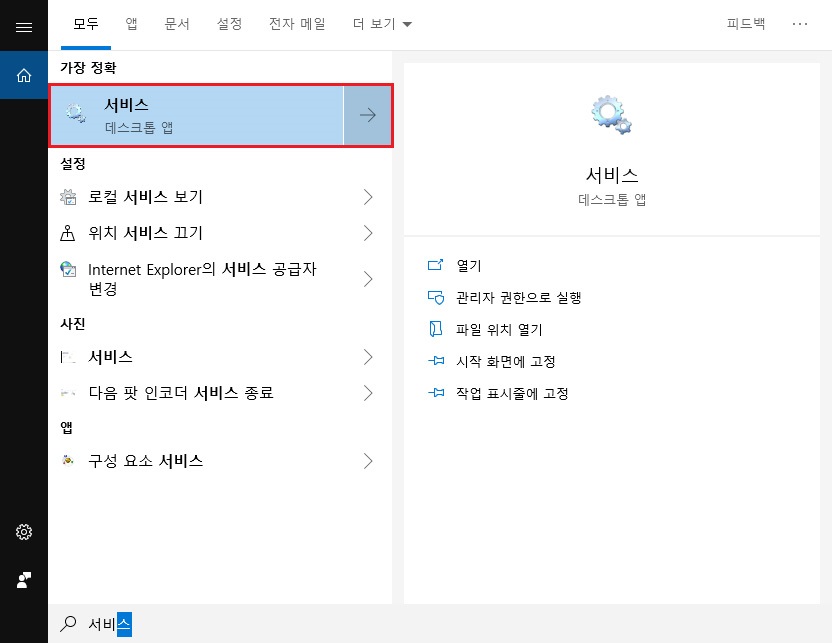Click the Internet Explorer 서비스 공급자 icon
Image resolution: width=832 pixels, height=643 pixels.
tap(68, 270)
